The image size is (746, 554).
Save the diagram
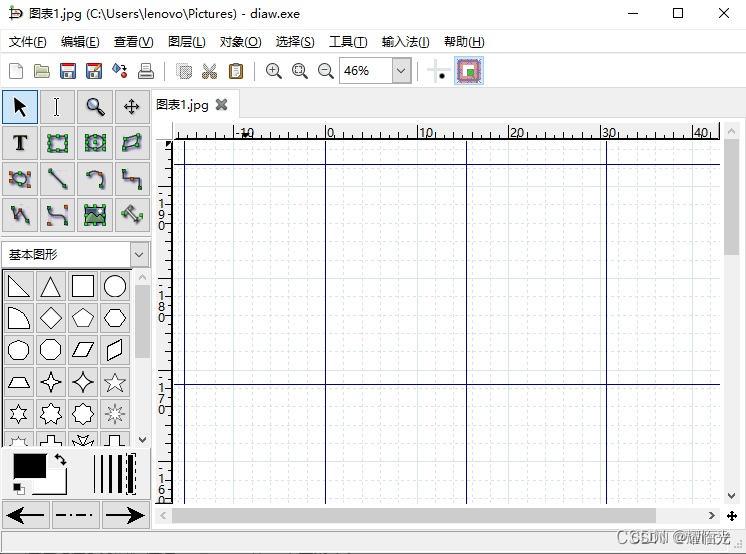pos(68,71)
